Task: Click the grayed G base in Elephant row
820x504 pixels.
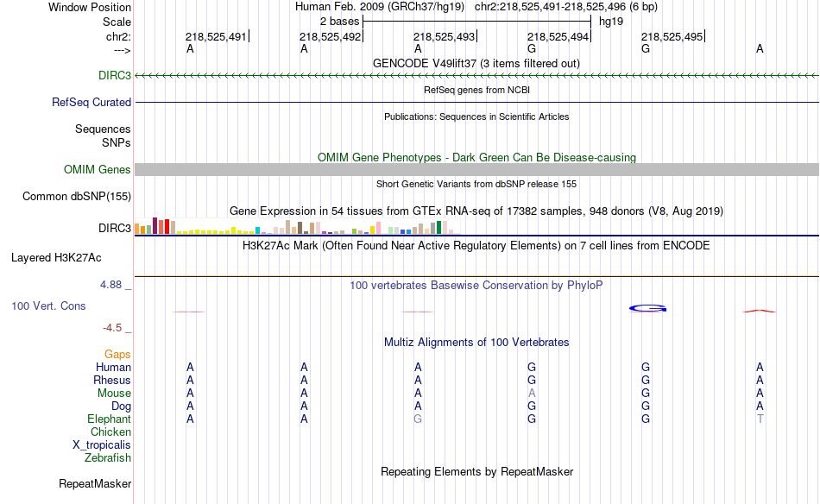Action: [x=418, y=419]
